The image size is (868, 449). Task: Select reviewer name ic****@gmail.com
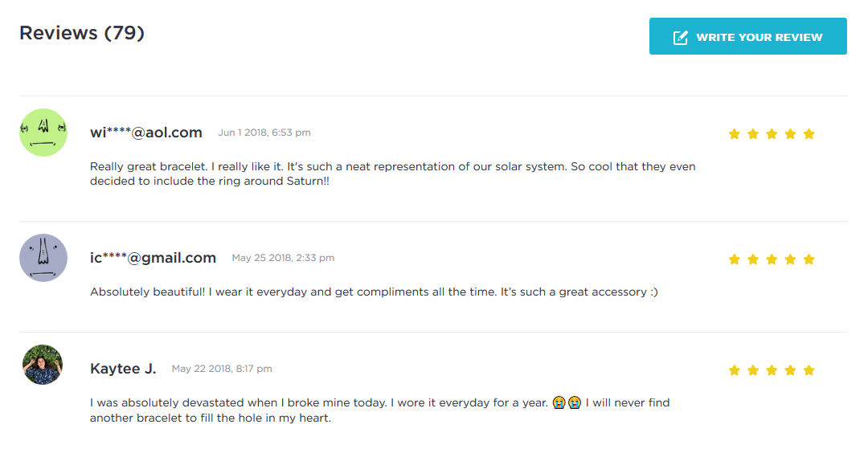coord(153,258)
